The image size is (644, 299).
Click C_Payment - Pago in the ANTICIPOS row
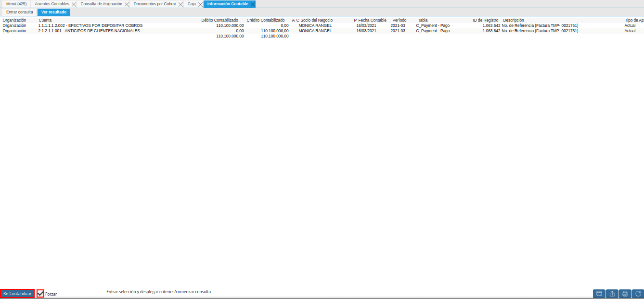433,31
